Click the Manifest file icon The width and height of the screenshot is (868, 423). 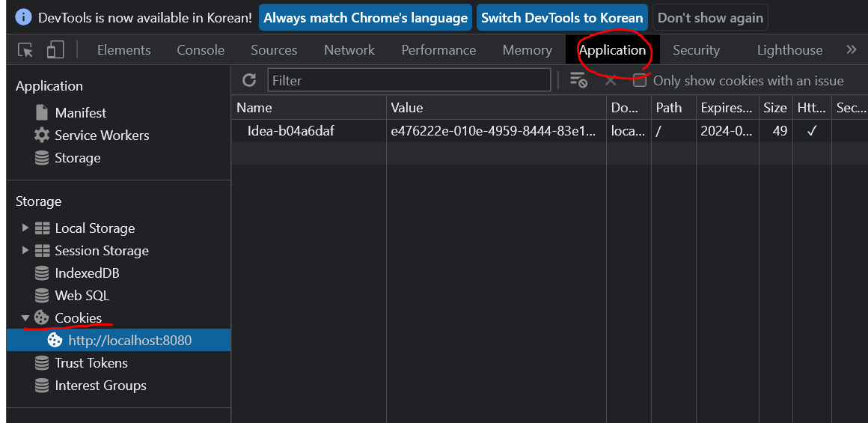coord(41,112)
